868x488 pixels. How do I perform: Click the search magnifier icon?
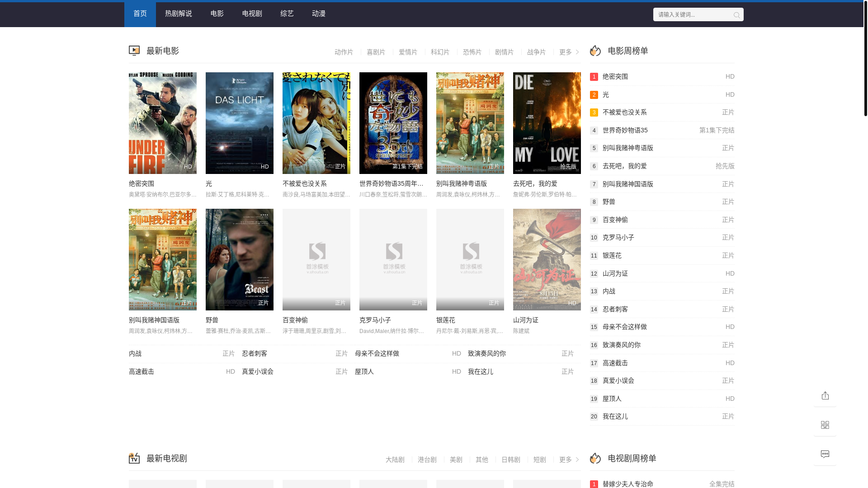[x=736, y=15]
